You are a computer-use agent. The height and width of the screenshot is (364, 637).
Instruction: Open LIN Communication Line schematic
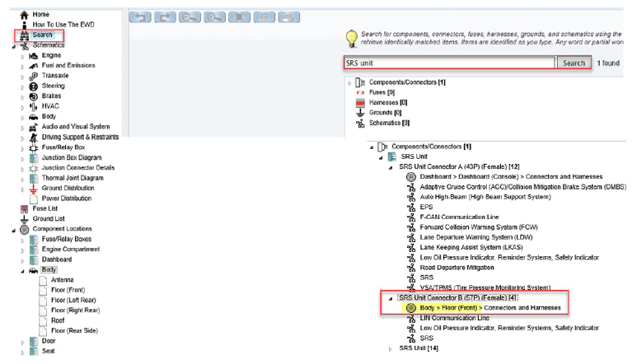pos(454,318)
